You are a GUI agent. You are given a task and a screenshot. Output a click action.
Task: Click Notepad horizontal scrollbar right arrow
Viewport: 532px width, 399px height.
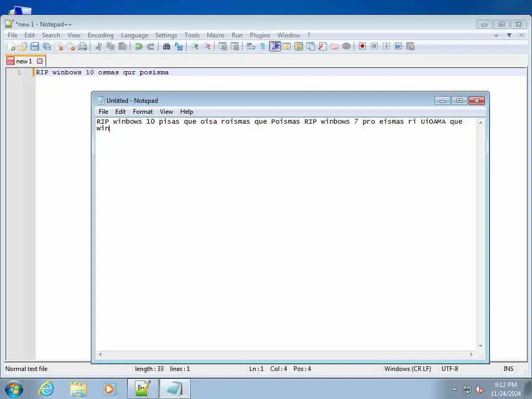471,354
